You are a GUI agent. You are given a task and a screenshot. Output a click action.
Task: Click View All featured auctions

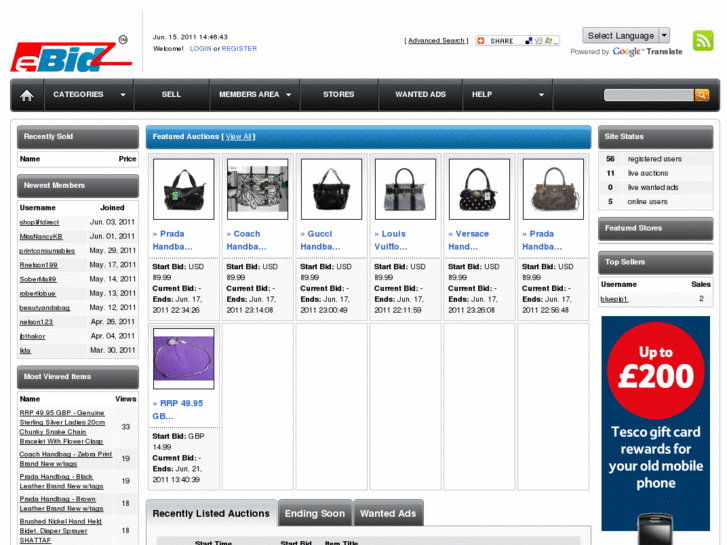click(x=238, y=137)
